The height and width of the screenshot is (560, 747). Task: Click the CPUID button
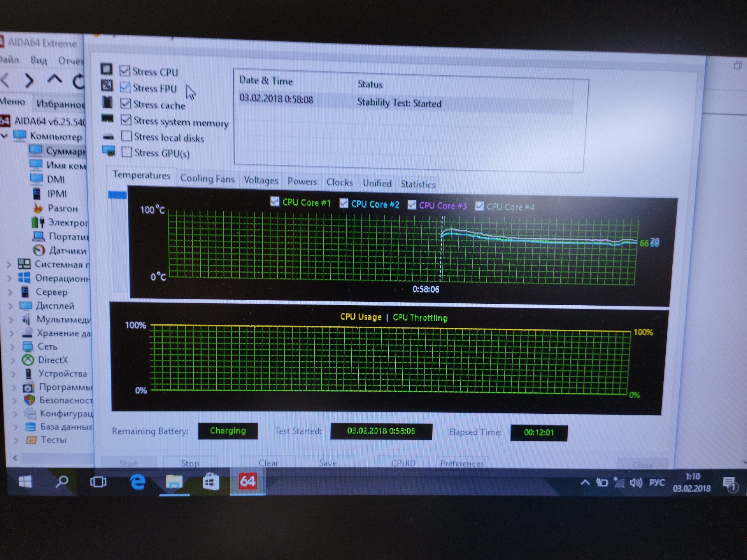tap(403, 463)
